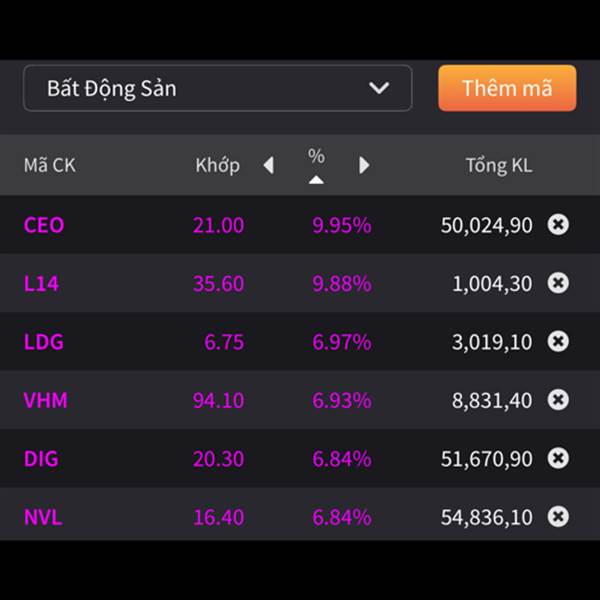Select the NVL ticker symbol
This screenshot has height=600, width=600.
[43, 517]
